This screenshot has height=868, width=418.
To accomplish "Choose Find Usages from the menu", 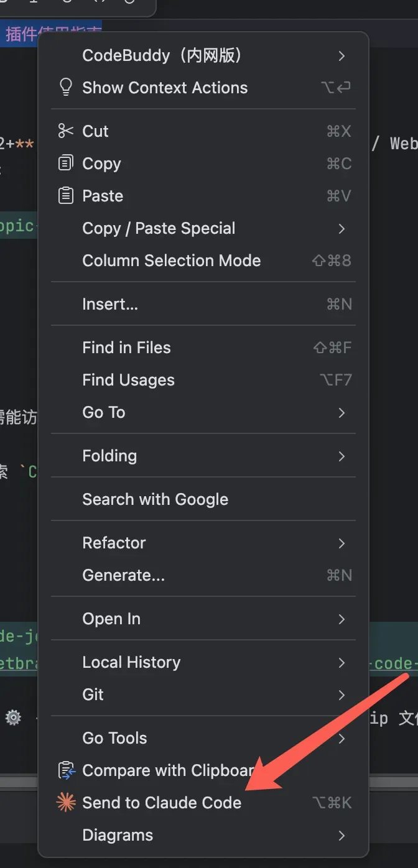I will tap(203, 380).
